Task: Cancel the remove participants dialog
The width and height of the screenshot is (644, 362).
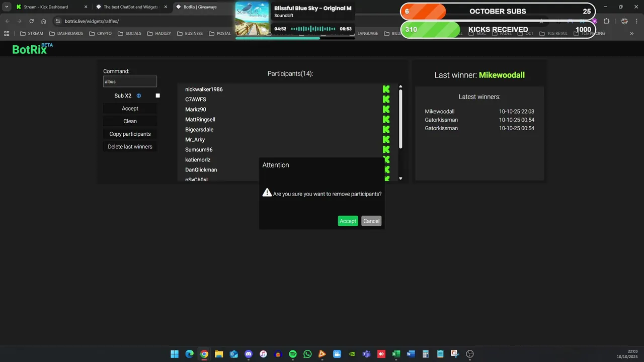Action: click(x=371, y=221)
